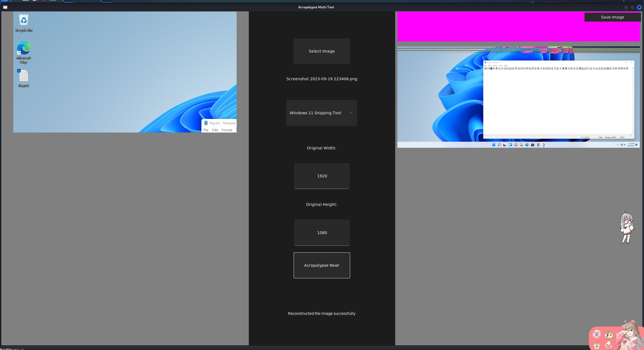Click the white-haired desktop mascot character
This screenshot has width=644, height=350.
click(627, 227)
